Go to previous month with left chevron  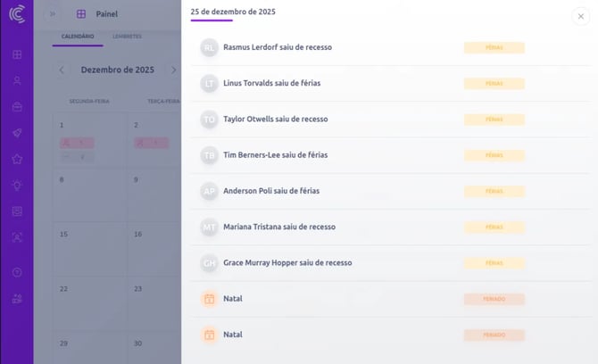click(62, 70)
